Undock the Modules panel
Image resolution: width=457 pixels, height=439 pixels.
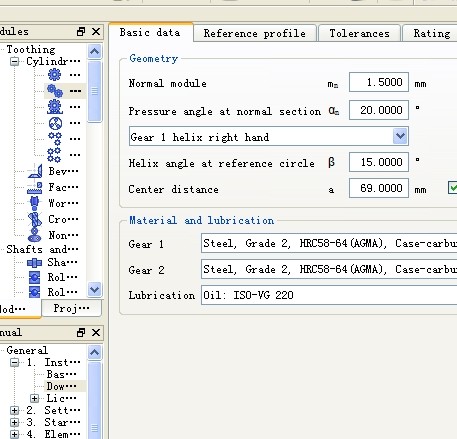pos(81,32)
